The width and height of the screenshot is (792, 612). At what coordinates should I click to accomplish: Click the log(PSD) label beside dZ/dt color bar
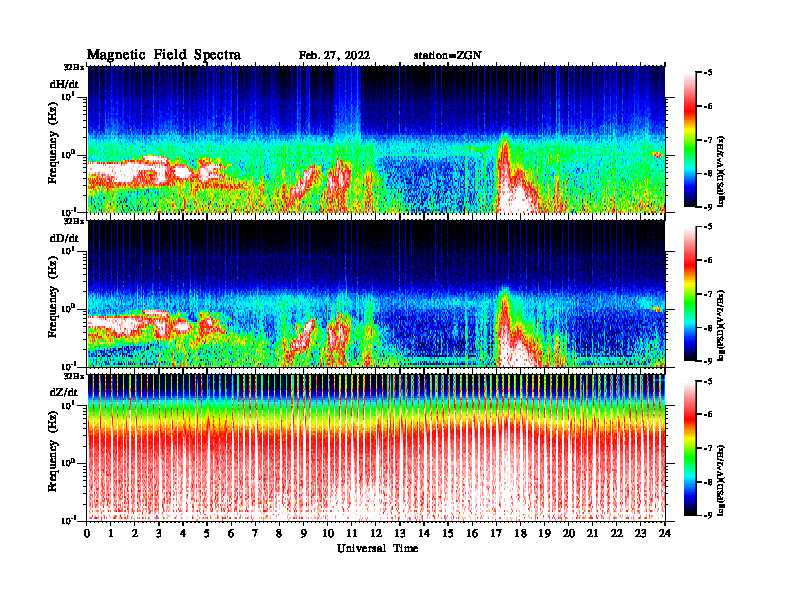[x=722, y=480]
